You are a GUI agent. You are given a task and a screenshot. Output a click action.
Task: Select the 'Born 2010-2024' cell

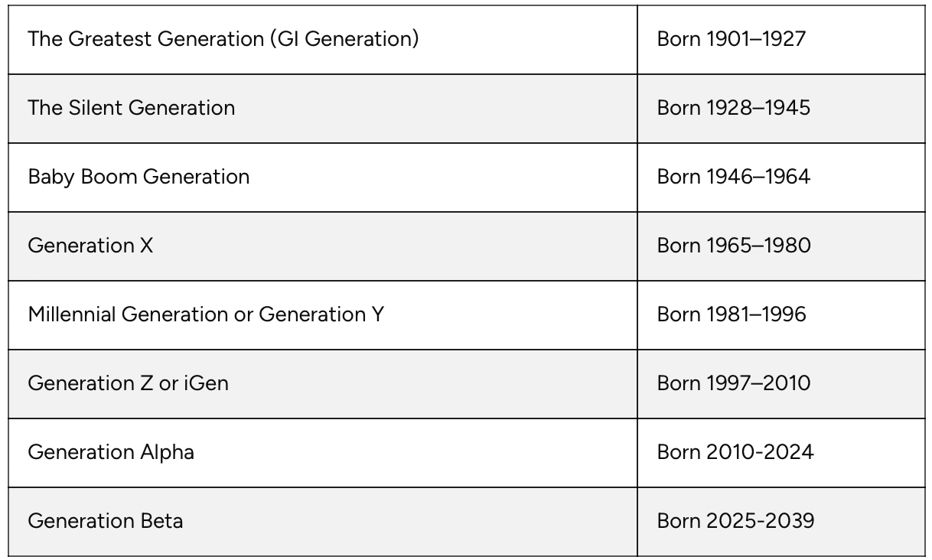735,452
